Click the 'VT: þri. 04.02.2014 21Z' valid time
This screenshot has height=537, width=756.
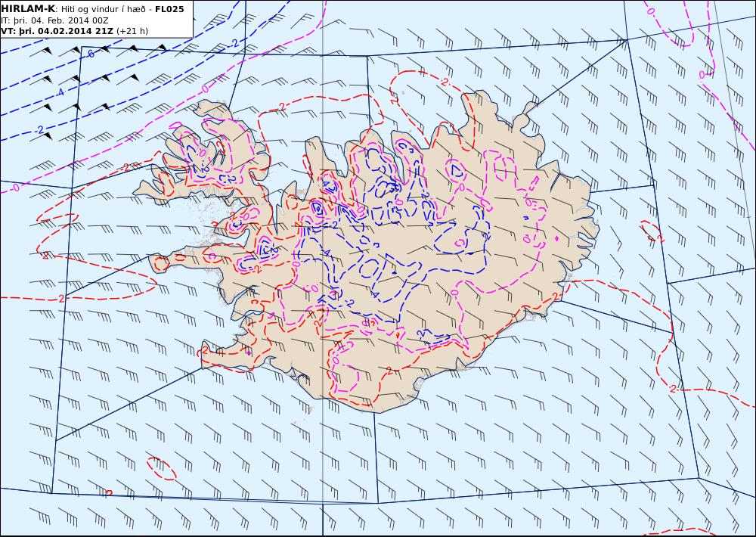click(x=57, y=31)
